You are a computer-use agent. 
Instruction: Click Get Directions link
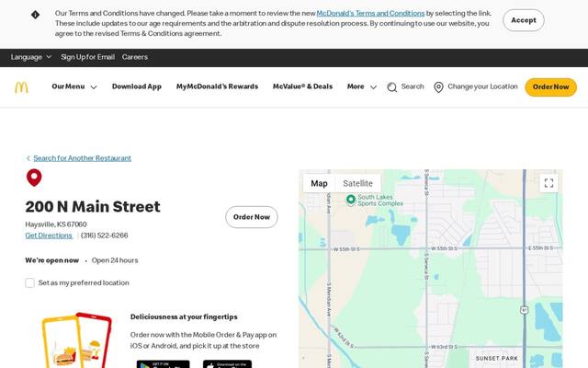pyautogui.click(x=49, y=236)
